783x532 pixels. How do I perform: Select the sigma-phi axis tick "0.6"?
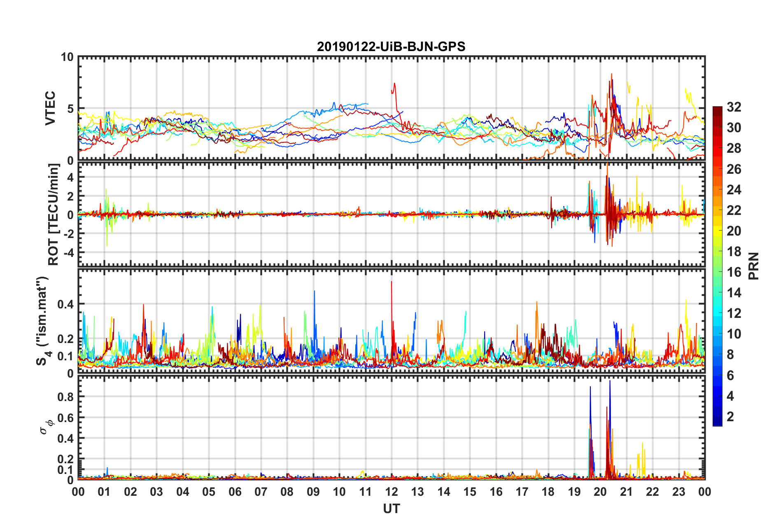(x=66, y=418)
